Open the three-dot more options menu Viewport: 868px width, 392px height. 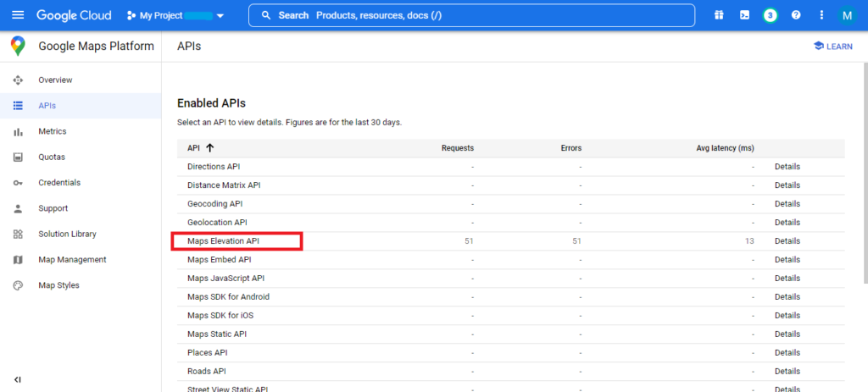pyautogui.click(x=821, y=15)
